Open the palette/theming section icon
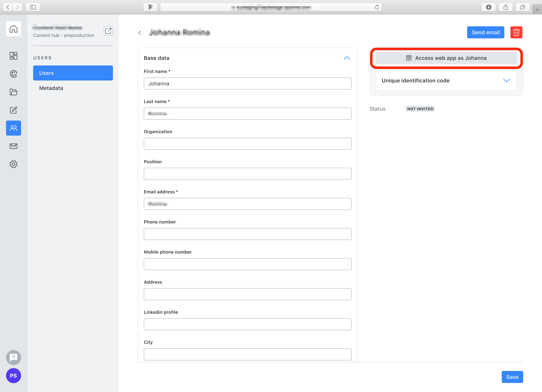 point(13,74)
